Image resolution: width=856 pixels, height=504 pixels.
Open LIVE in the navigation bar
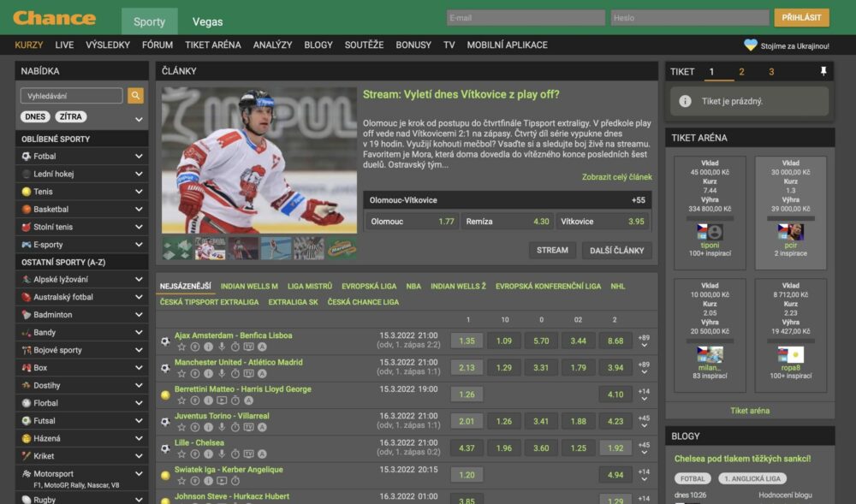tap(64, 45)
